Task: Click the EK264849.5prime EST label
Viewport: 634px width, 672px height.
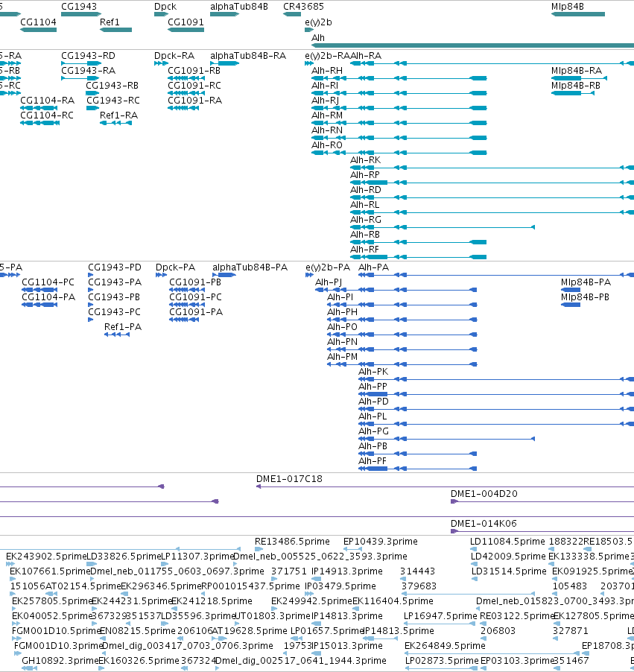Action: (445, 645)
